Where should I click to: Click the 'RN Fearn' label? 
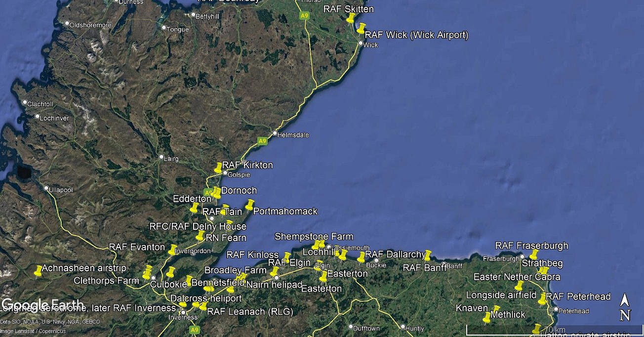coord(226,238)
